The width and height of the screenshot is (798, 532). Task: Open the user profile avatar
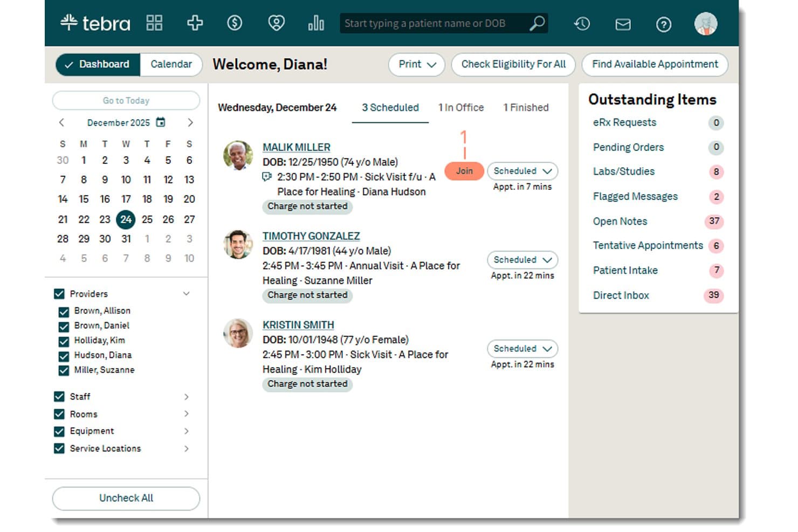pyautogui.click(x=705, y=24)
